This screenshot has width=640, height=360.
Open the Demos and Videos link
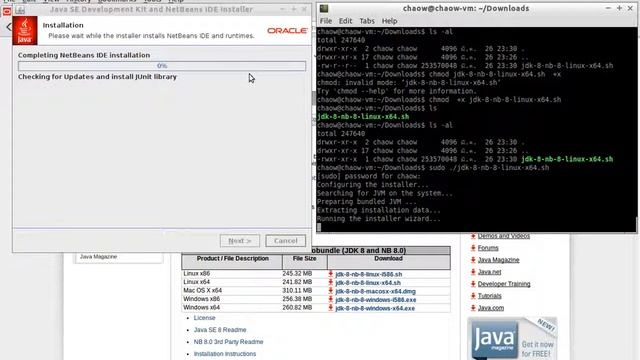[504, 236]
